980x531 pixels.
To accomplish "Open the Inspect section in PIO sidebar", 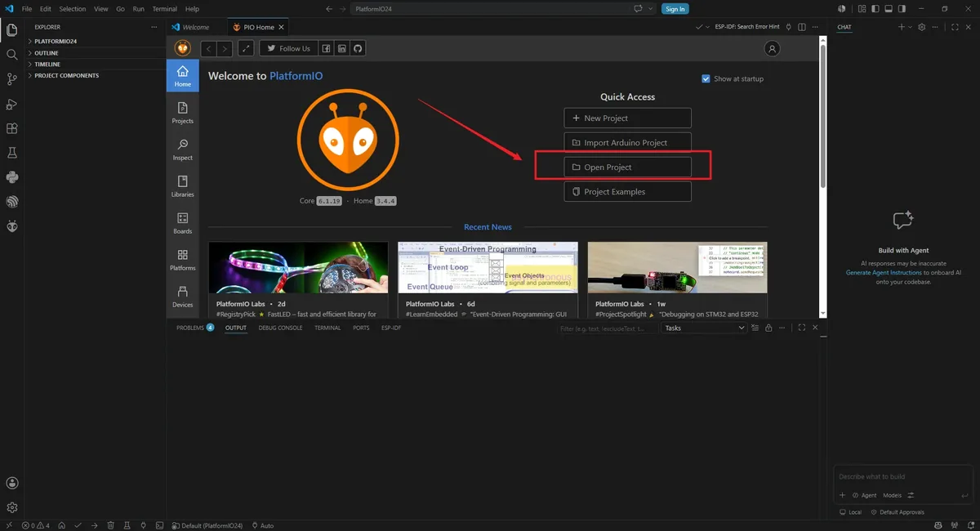I will pos(183,149).
